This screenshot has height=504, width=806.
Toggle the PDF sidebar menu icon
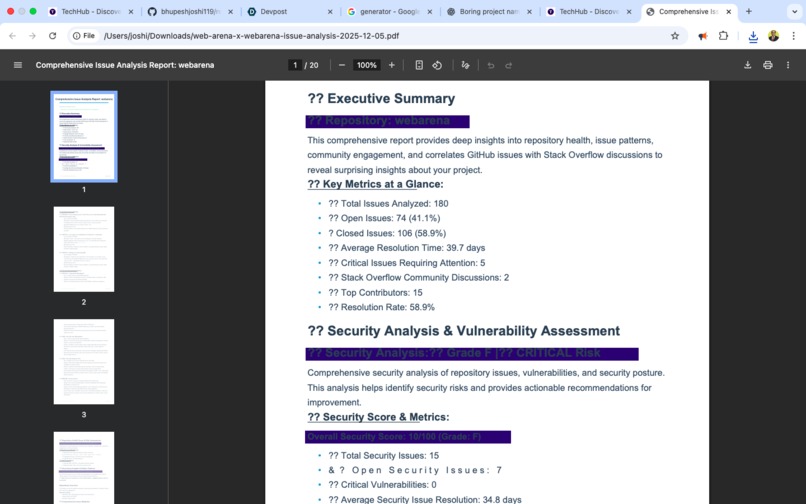[x=17, y=65]
